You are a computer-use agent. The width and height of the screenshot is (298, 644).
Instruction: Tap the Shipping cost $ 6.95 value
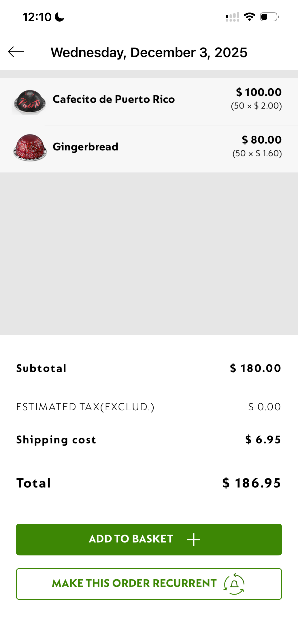[x=263, y=440]
